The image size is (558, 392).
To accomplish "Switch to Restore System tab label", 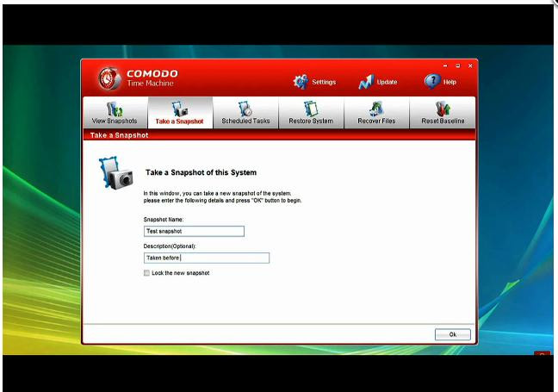I will [311, 121].
